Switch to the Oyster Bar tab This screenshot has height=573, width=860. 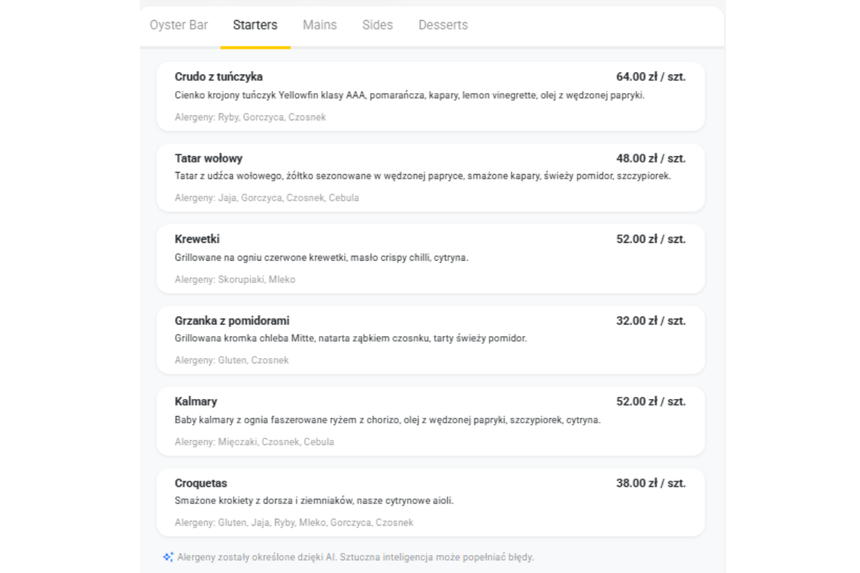coord(179,25)
